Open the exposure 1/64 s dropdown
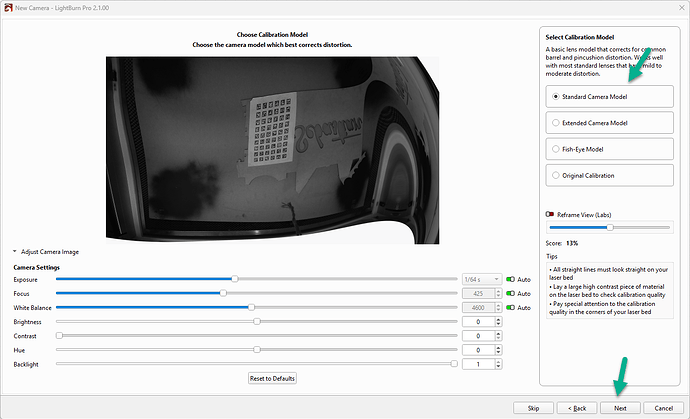Viewport: 690px width, 419px height. 482,279
